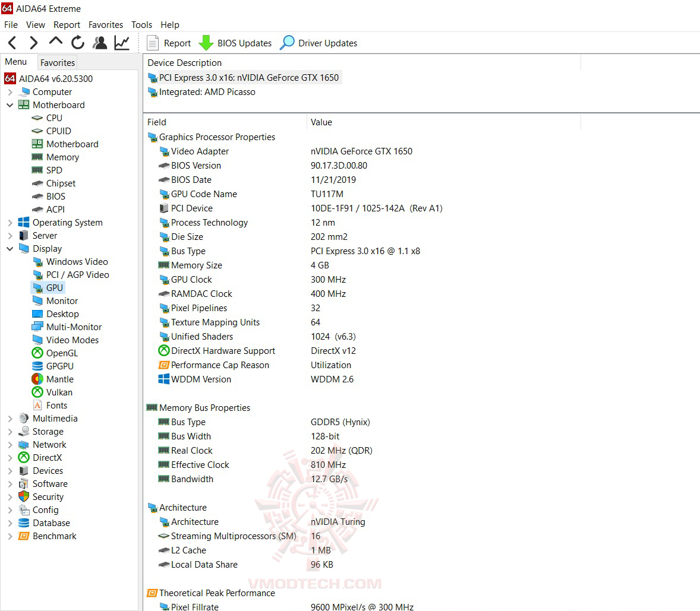The width and height of the screenshot is (700, 611).
Task: Open the Favorites menu
Action: [106, 24]
